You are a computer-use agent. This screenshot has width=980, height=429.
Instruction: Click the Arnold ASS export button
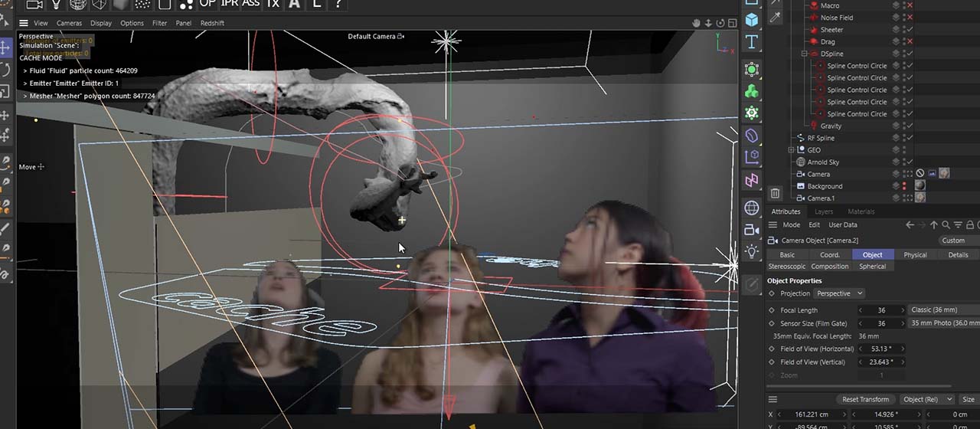pyautogui.click(x=251, y=4)
